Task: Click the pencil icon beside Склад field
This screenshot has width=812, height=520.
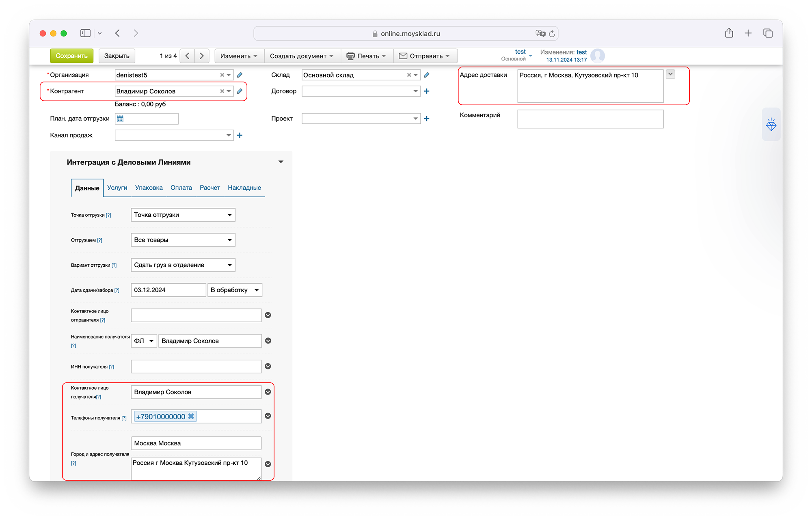Action: tap(426, 75)
